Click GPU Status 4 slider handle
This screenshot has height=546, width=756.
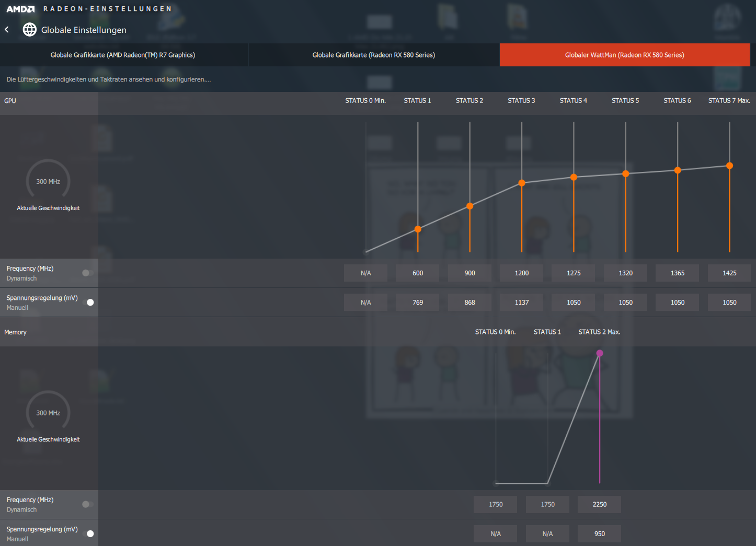pyautogui.click(x=574, y=177)
